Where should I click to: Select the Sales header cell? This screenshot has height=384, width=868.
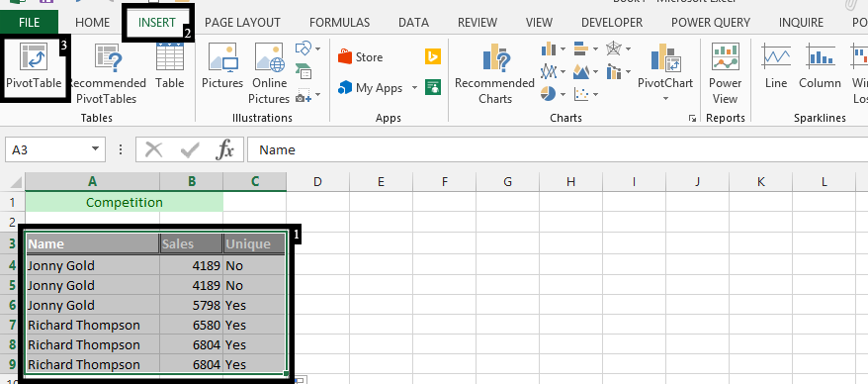click(x=192, y=243)
